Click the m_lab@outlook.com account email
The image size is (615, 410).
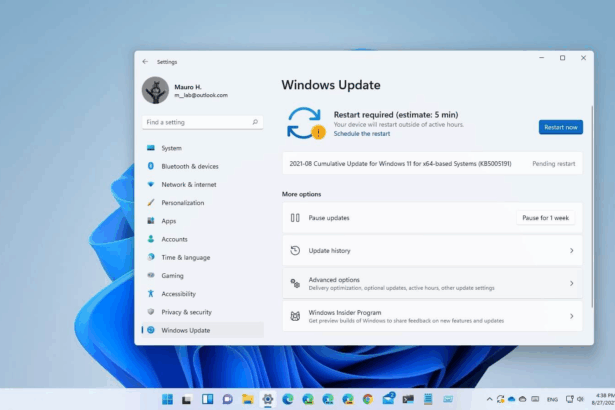(201, 95)
